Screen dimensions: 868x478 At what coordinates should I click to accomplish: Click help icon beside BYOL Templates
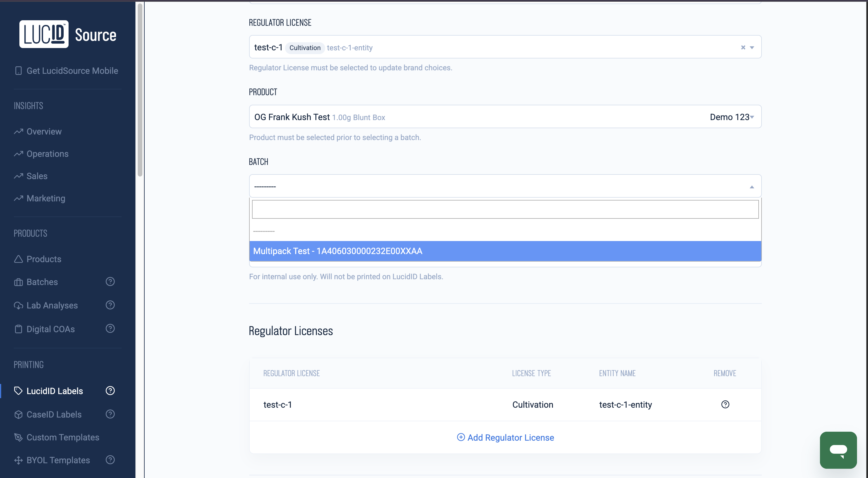tap(110, 460)
